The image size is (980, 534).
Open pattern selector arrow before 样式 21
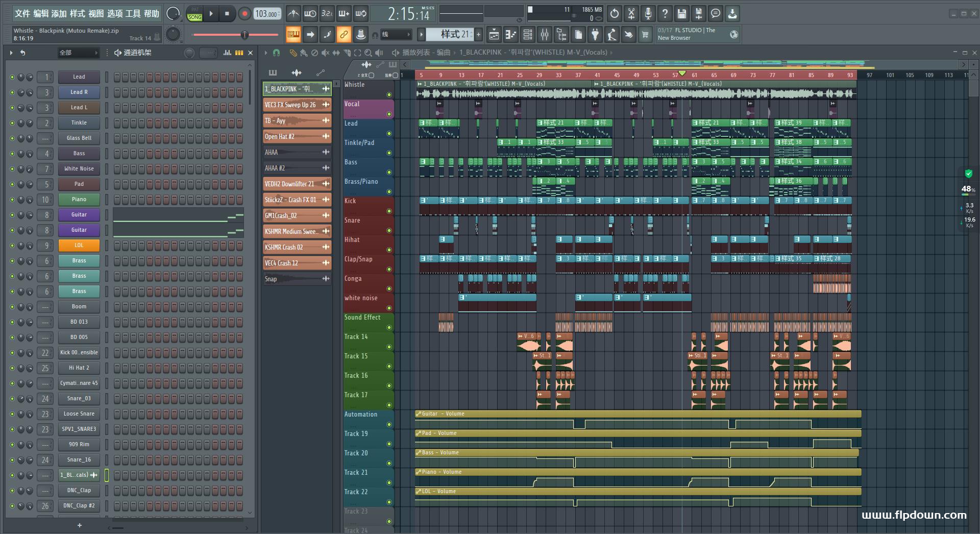[x=421, y=35]
